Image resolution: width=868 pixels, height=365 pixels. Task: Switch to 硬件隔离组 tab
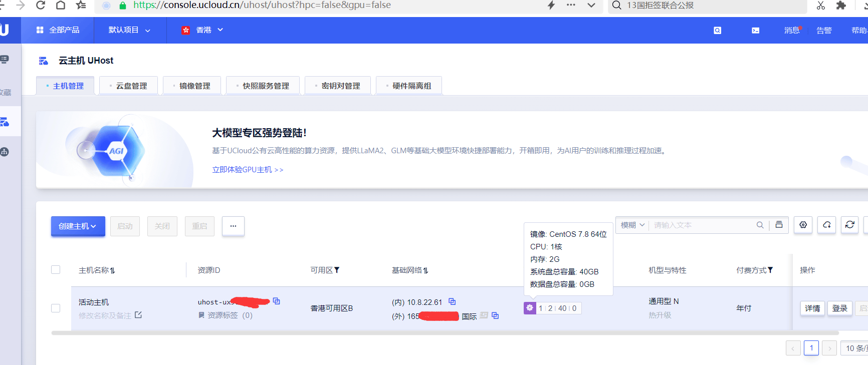(409, 86)
